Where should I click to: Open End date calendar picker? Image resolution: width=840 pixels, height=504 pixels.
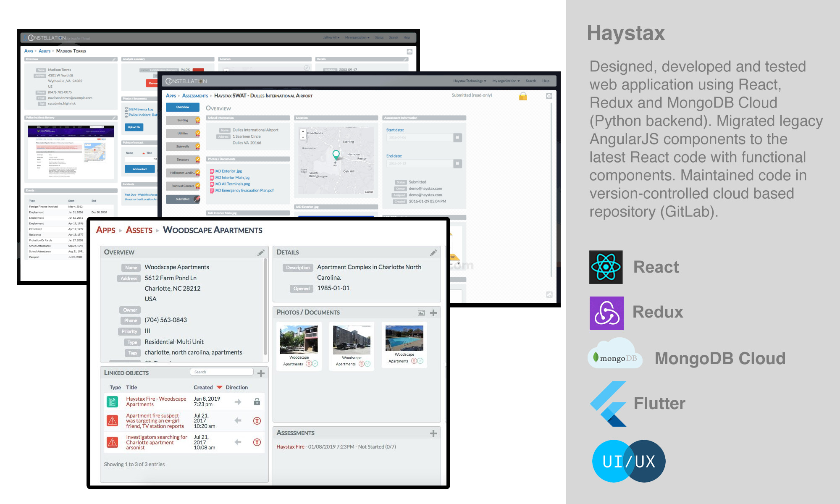(x=457, y=163)
